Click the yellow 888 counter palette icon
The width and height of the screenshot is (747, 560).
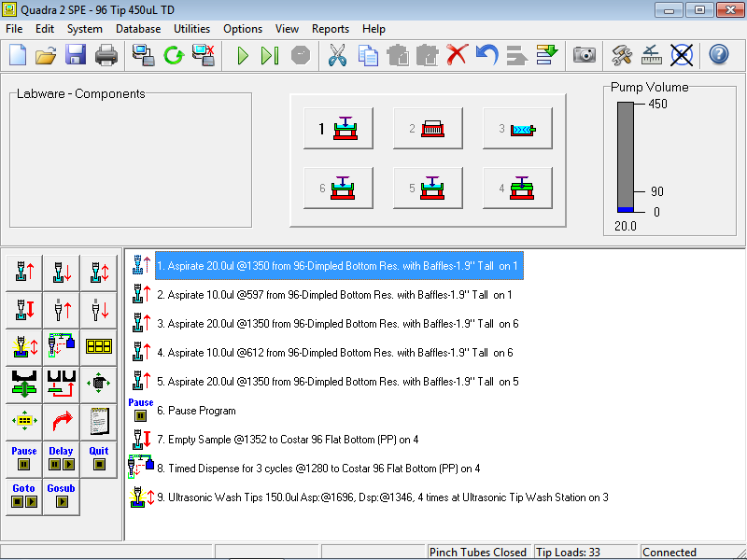tap(99, 347)
